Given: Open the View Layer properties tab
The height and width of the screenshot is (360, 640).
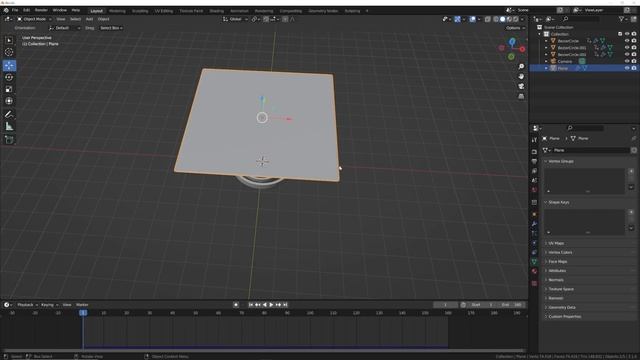Looking at the screenshot, I should click(x=534, y=171).
